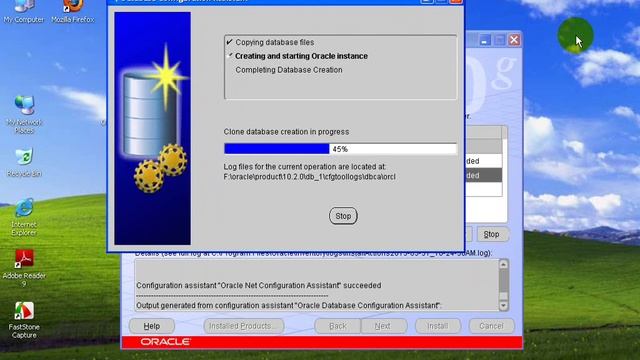This screenshot has height=360, width=640.
Task: Open the Recycle Bin desktop icon
Action: click(24, 163)
